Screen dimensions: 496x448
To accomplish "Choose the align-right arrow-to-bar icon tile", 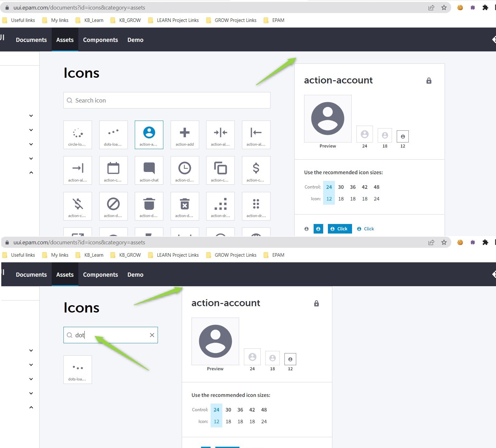I will coord(78,170).
